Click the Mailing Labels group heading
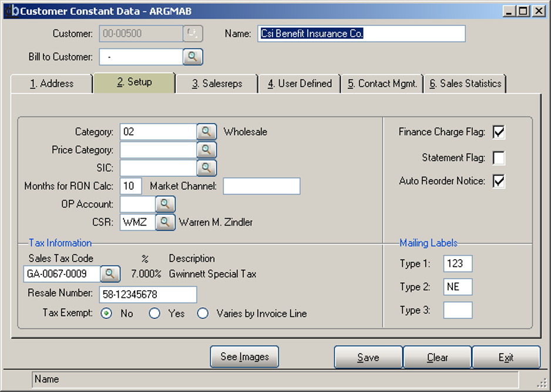 [x=428, y=243]
